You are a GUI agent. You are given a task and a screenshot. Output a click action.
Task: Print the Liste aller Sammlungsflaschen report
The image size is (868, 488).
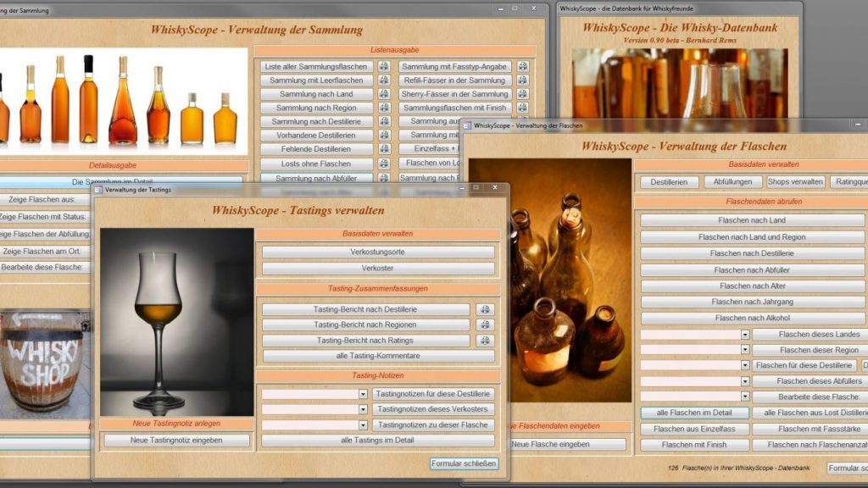pos(384,67)
